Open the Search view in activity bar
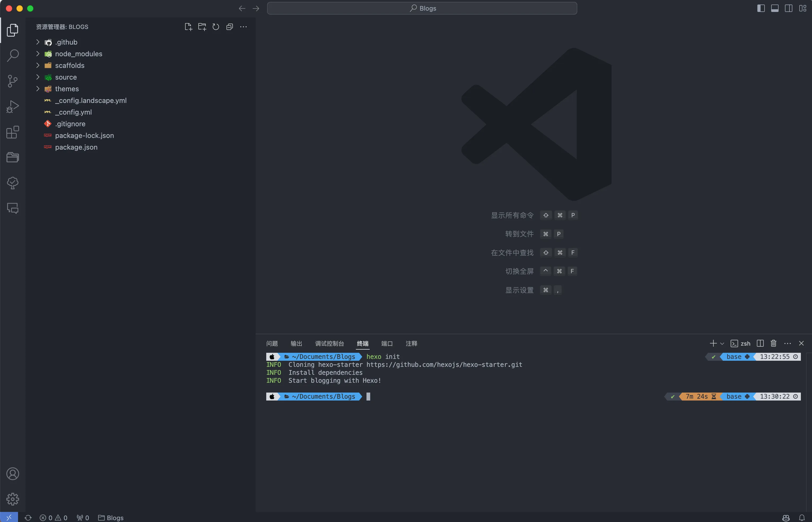812x522 pixels. (12, 55)
